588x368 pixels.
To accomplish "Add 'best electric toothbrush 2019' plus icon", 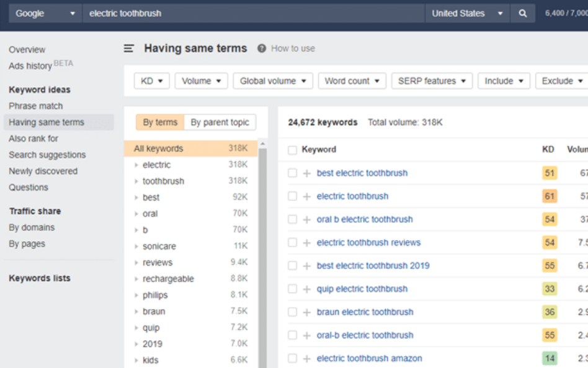I will (x=307, y=266).
